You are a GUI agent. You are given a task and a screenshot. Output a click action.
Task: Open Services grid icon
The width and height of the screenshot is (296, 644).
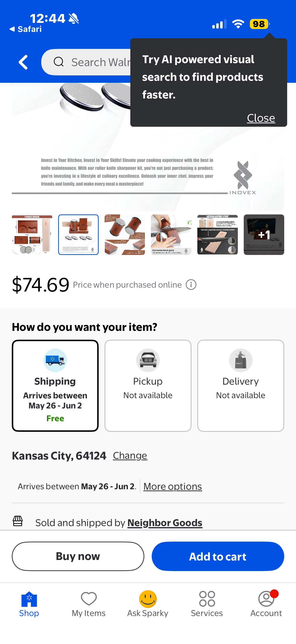click(x=207, y=603)
